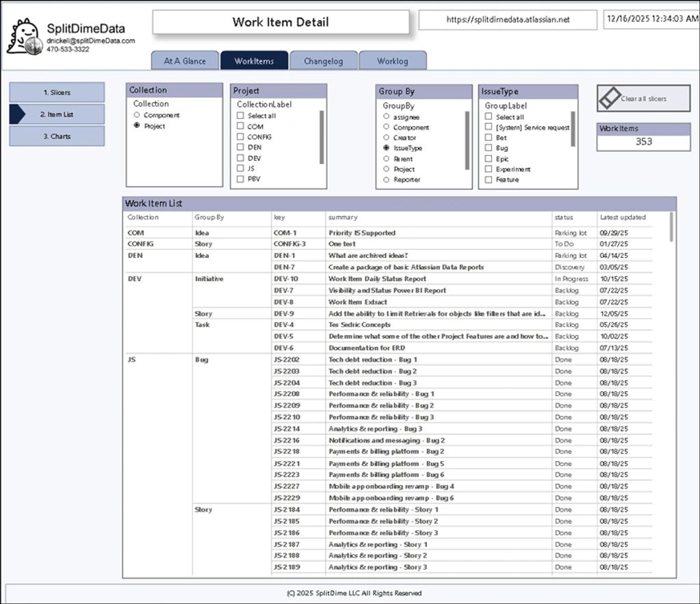700x604 pixels.
Task: Click the Work Item List vertical scrollbar
Action: point(671,226)
